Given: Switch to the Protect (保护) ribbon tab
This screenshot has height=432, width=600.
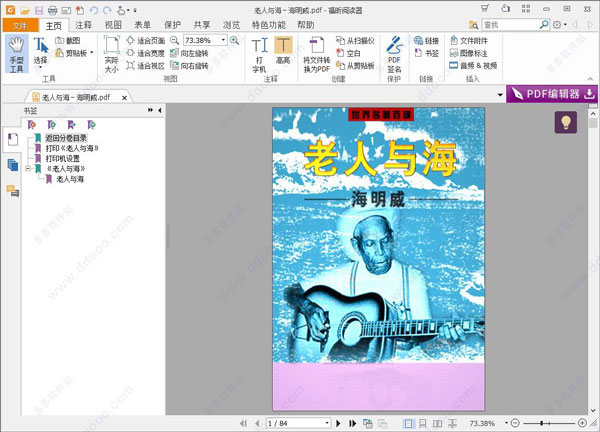Looking at the screenshot, I should pos(172,25).
